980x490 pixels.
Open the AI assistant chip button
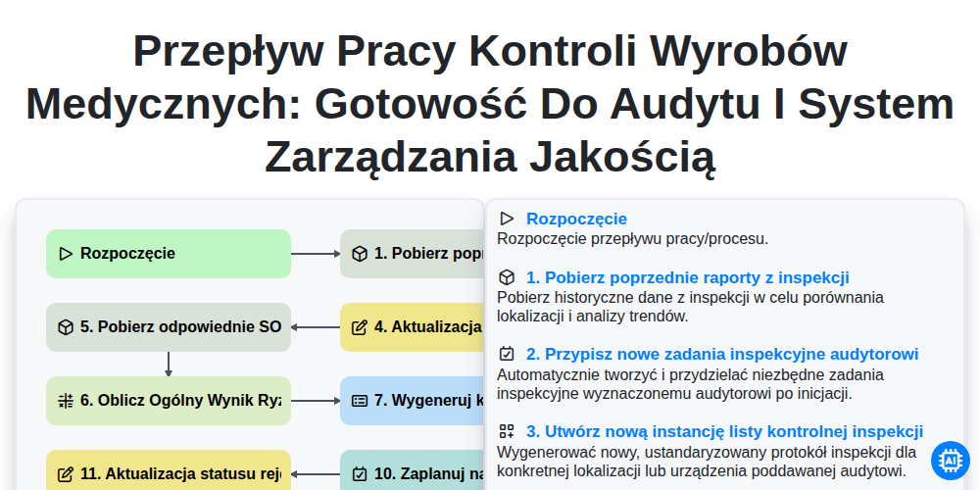point(950,461)
